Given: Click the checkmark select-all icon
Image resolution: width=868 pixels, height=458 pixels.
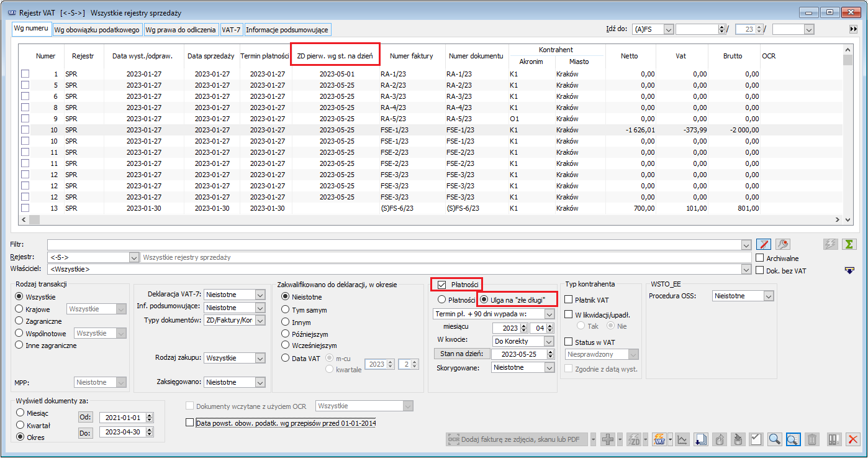Looking at the screenshot, I should pyautogui.click(x=756, y=439).
